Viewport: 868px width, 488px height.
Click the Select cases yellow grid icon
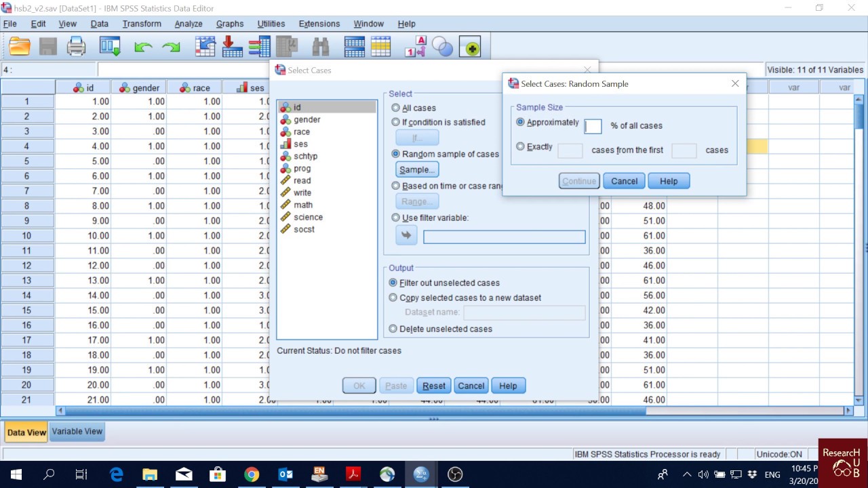(x=380, y=47)
